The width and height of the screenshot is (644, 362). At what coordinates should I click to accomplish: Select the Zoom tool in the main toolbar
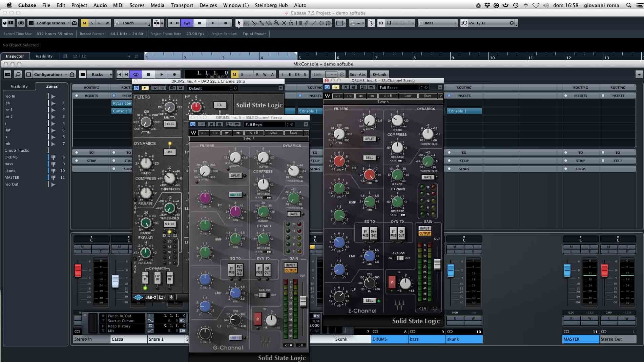pyautogui.click(x=276, y=23)
